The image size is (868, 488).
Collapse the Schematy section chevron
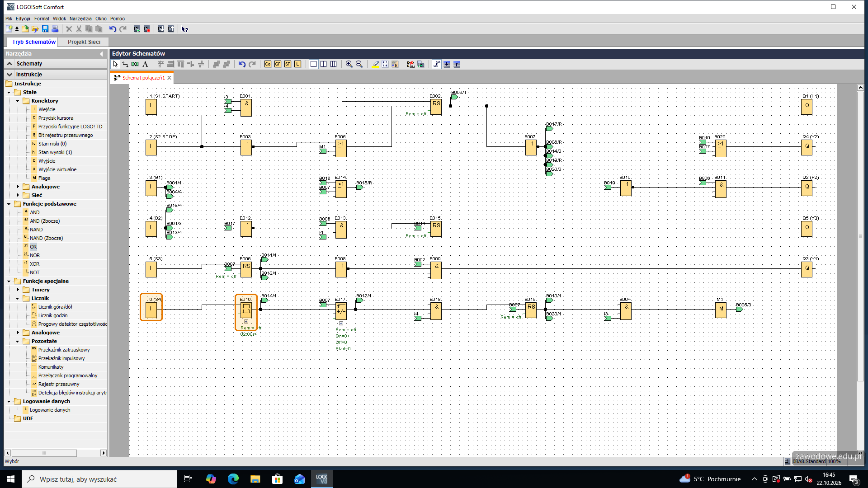tap(9, 64)
